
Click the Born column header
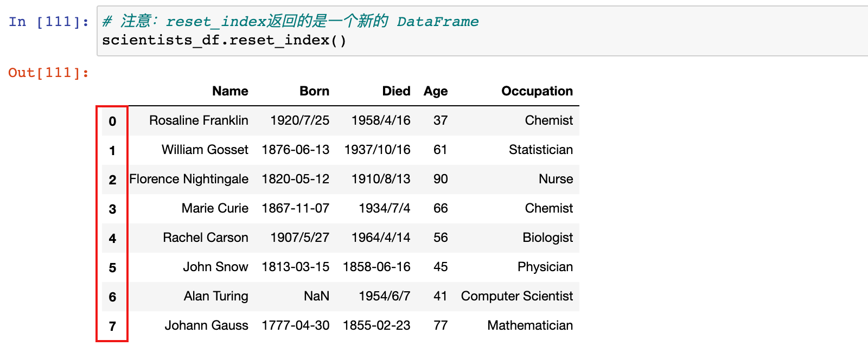pyautogui.click(x=314, y=91)
